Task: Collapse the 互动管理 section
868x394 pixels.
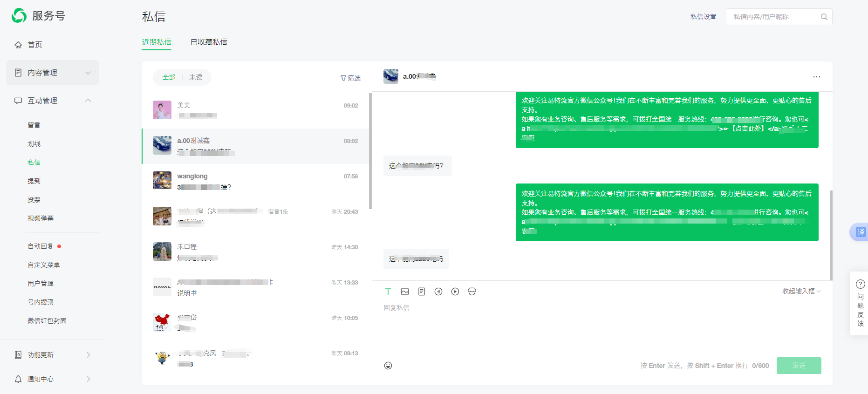Action: coord(53,101)
